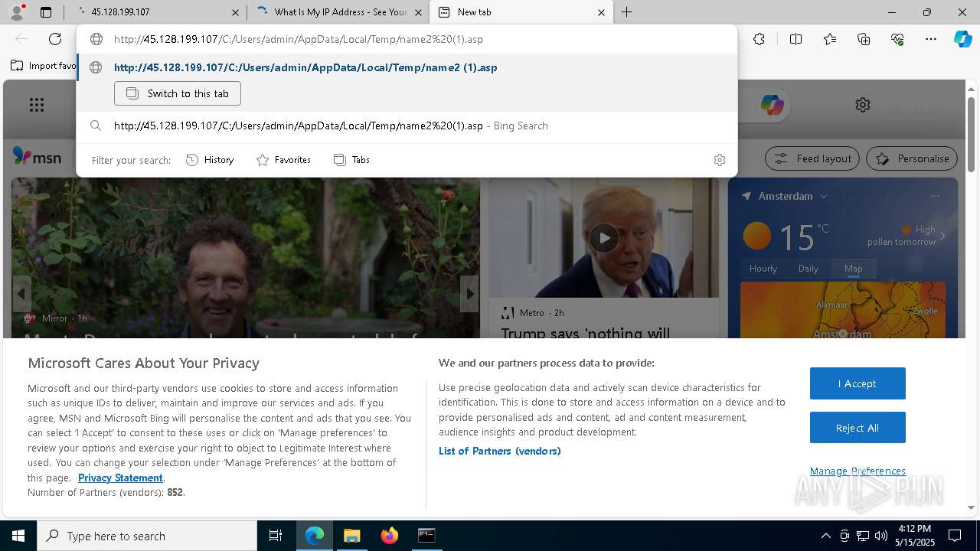Viewport: 980px width, 551px height.
Task: Refresh the page with the reload icon
Action: pyautogui.click(x=55, y=39)
